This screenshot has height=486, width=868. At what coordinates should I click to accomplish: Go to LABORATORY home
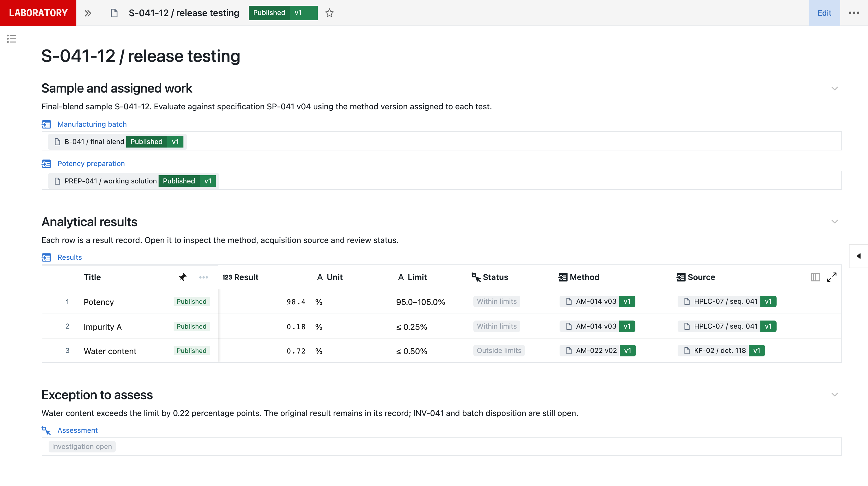coord(38,13)
